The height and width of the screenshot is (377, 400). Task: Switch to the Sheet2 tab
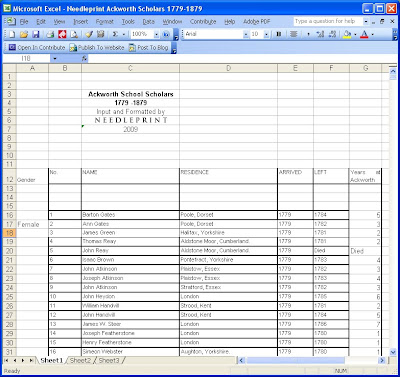80,360
